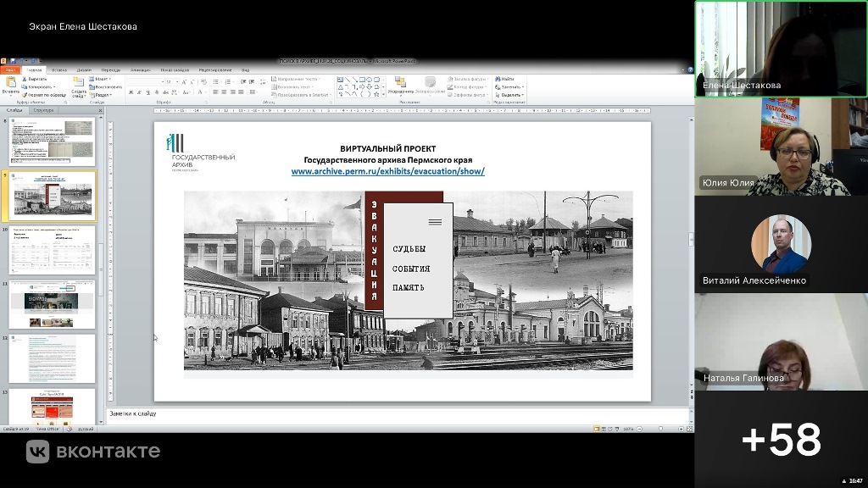Image resolution: width=868 pixels, height=488 pixels.
Task: Click the notes field 'Заметки к слайду'
Action: pyautogui.click(x=133, y=413)
